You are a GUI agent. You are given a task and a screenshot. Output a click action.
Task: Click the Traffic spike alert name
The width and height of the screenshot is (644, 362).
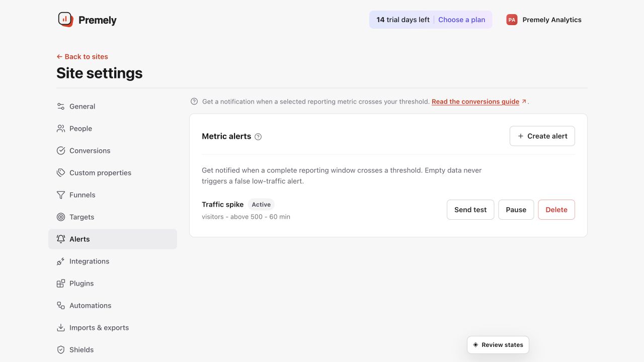pyautogui.click(x=223, y=204)
